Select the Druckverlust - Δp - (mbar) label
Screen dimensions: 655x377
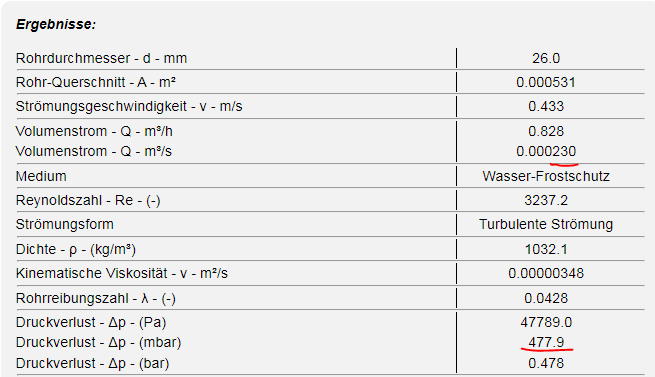99,343
